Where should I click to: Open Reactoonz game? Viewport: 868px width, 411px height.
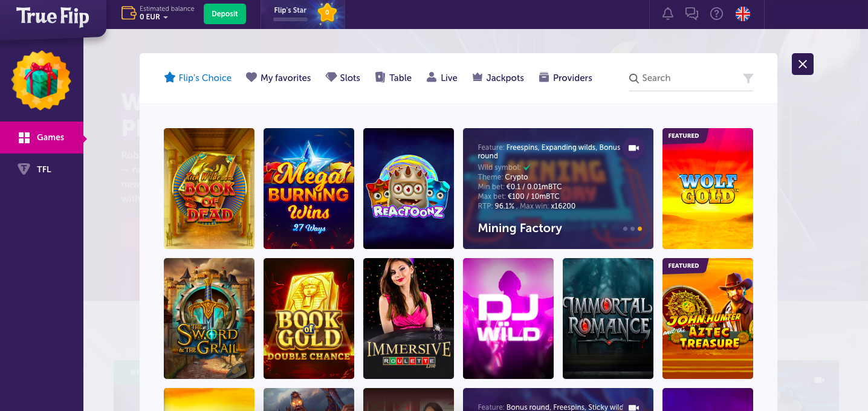[409, 189]
